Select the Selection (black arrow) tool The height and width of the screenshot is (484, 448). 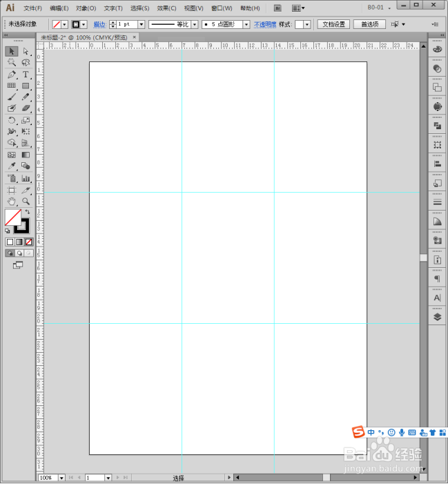click(12, 51)
